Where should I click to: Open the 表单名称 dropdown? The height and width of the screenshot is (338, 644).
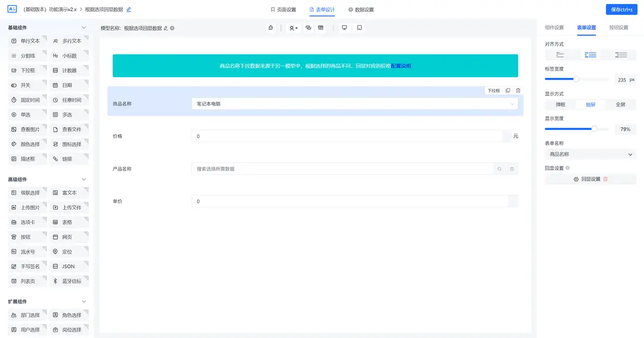pyautogui.click(x=590, y=154)
